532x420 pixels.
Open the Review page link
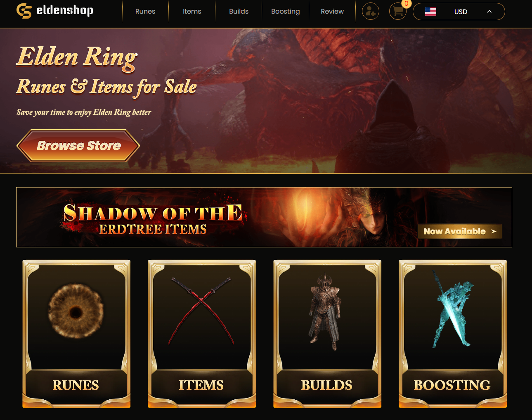332,11
